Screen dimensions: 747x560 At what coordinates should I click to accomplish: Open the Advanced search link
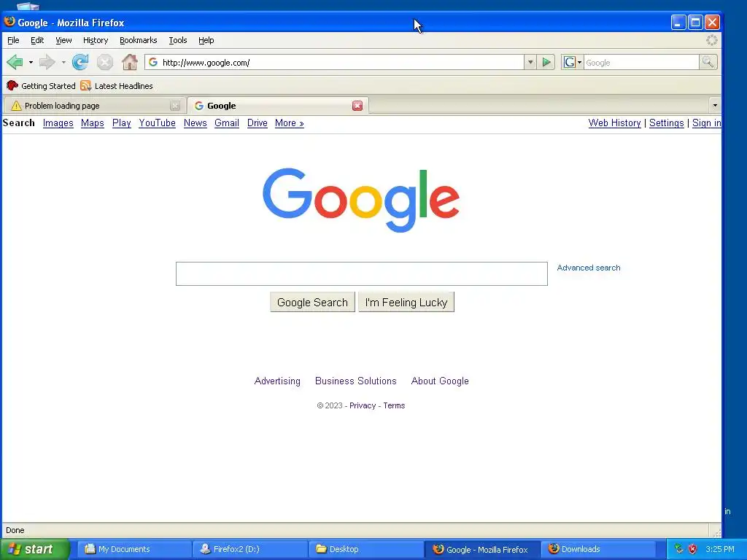click(589, 268)
